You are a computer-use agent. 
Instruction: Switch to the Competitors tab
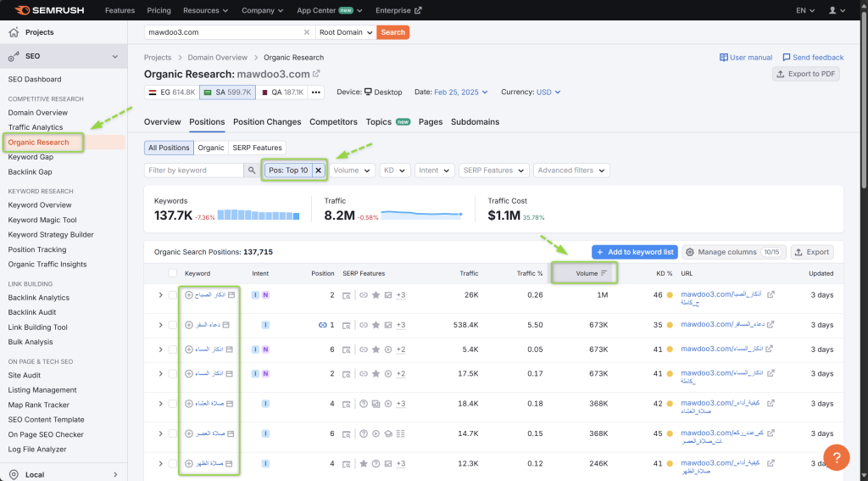pos(333,122)
